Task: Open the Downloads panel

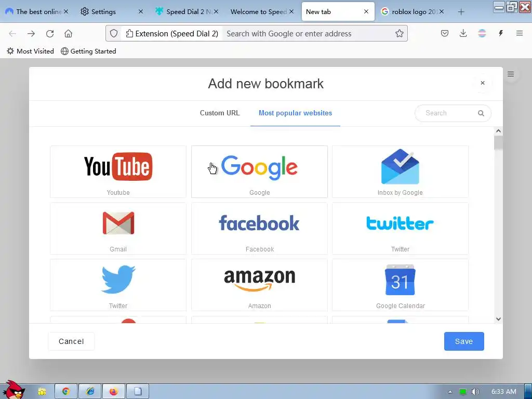Action: pyautogui.click(x=463, y=33)
